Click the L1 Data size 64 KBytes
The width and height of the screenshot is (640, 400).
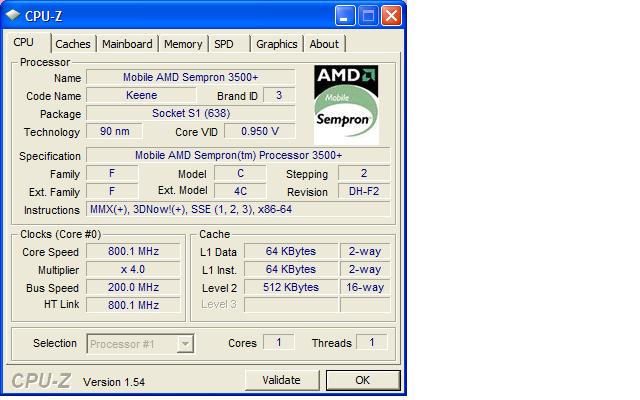(291, 251)
